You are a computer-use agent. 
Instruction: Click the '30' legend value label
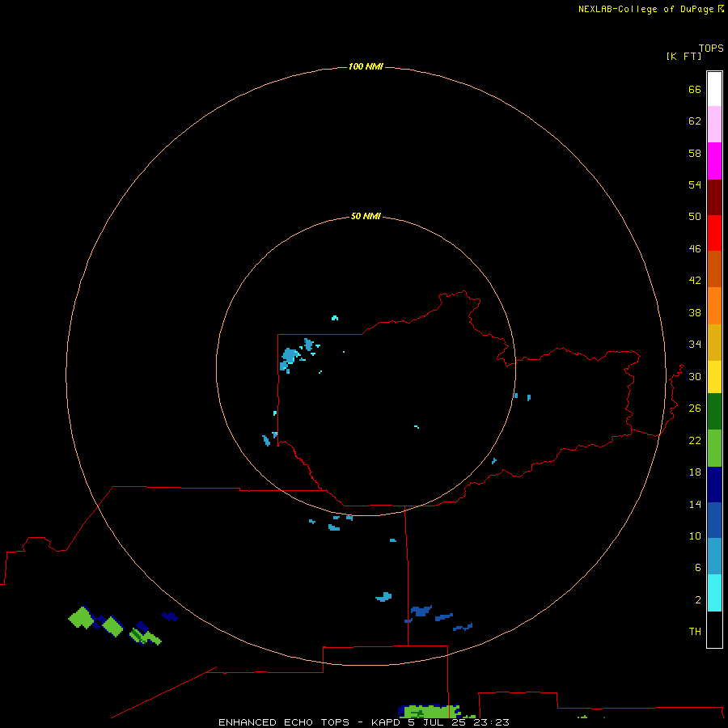click(695, 377)
